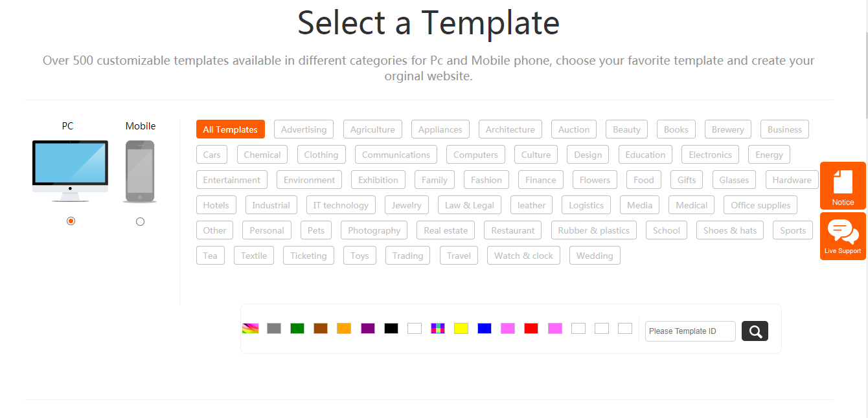Pick the rainbow gradient color filter

(x=250, y=329)
